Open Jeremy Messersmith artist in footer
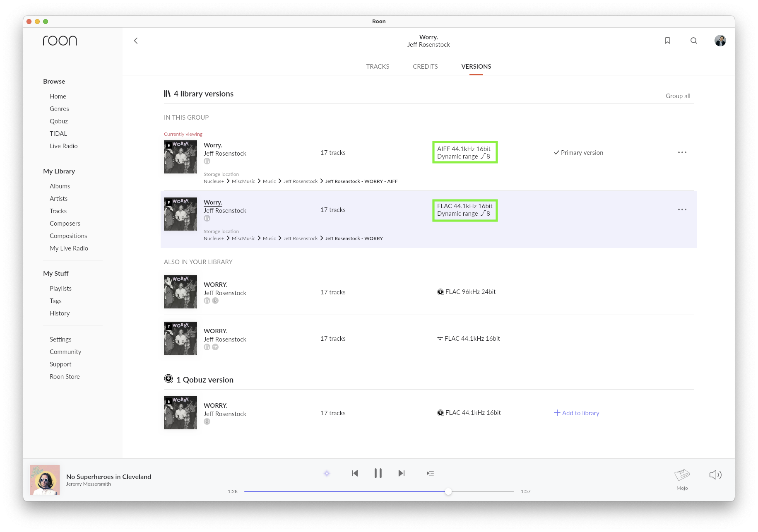 pos(89,484)
